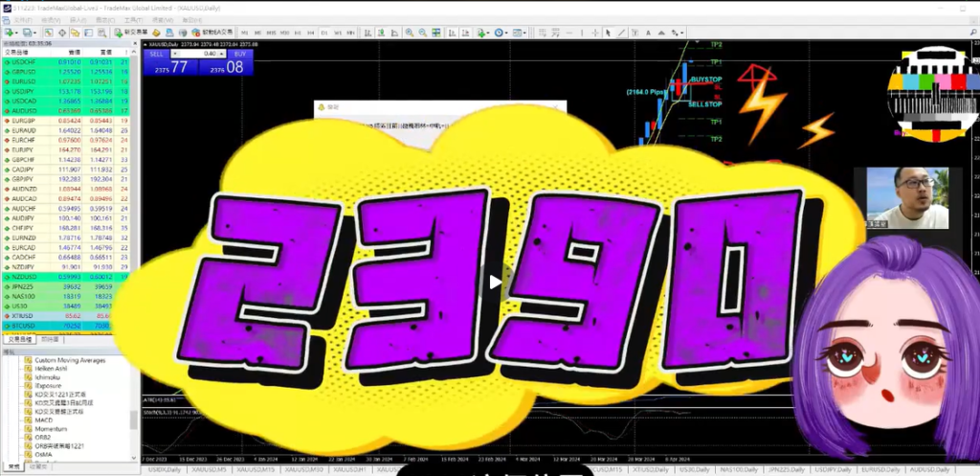The width and height of the screenshot is (980, 476).
Task: Select the cursor pointer tool
Action: [x=608, y=33]
